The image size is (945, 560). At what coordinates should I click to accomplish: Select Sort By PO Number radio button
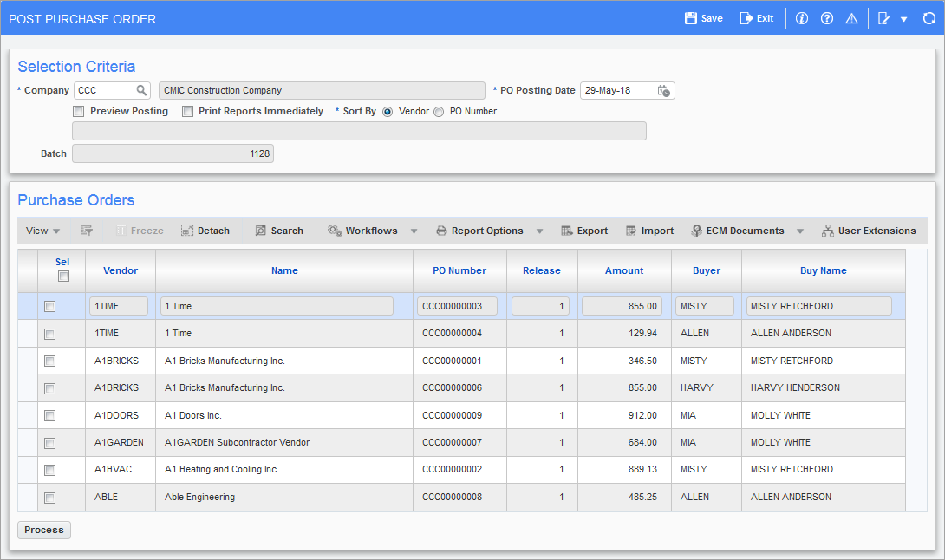click(x=439, y=112)
